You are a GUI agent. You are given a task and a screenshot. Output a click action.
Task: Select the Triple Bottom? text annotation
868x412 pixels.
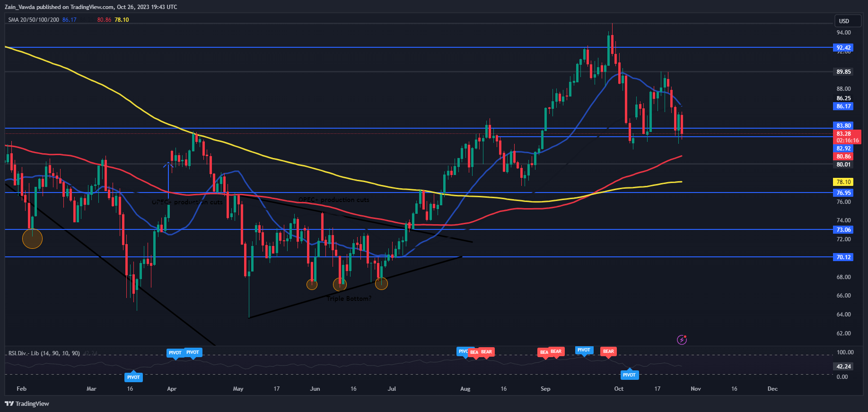[x=349, y=298]
